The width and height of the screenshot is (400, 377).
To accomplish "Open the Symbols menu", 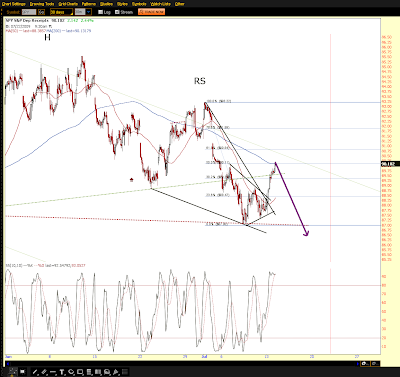I will click(x=139, y=4).
